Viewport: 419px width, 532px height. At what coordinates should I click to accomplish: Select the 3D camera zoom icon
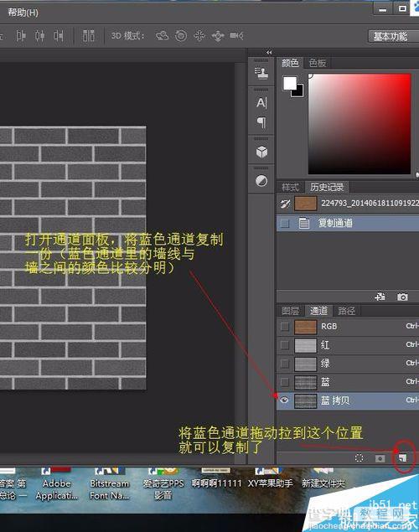click(x=236, y=36)
